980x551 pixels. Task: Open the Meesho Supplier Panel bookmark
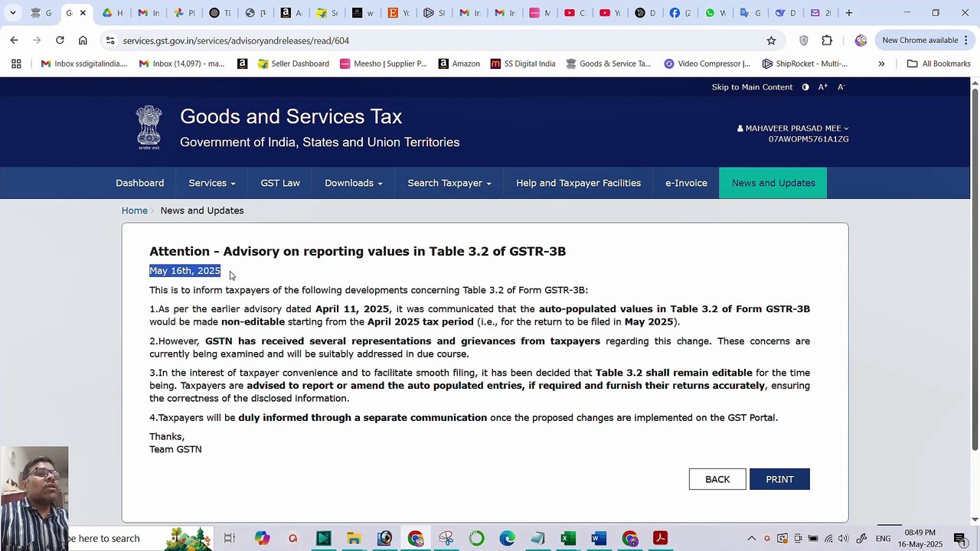383,64
